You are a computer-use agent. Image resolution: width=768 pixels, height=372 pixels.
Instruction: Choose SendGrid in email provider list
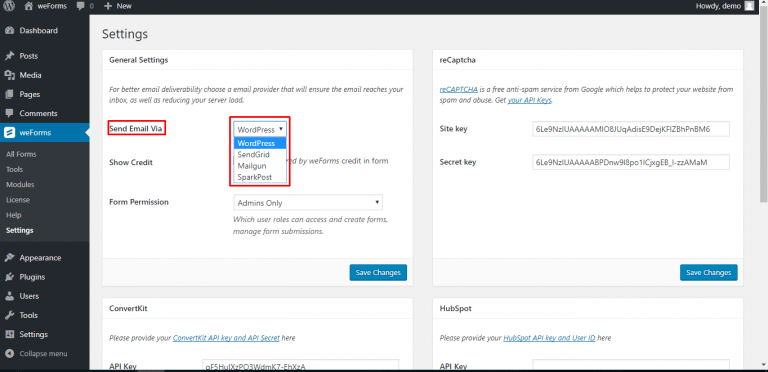click(260, 155)
